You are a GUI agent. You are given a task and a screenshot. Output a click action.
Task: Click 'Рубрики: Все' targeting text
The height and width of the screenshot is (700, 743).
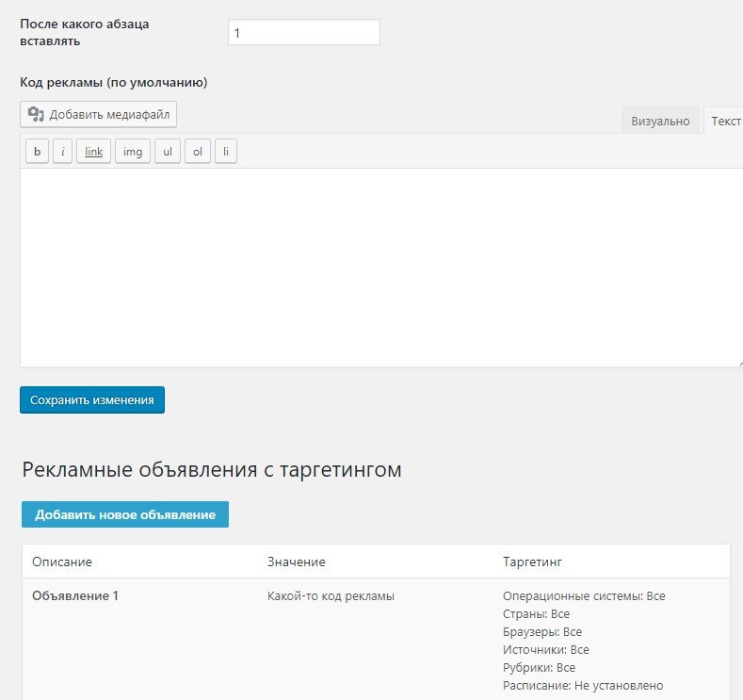point(539,668)
